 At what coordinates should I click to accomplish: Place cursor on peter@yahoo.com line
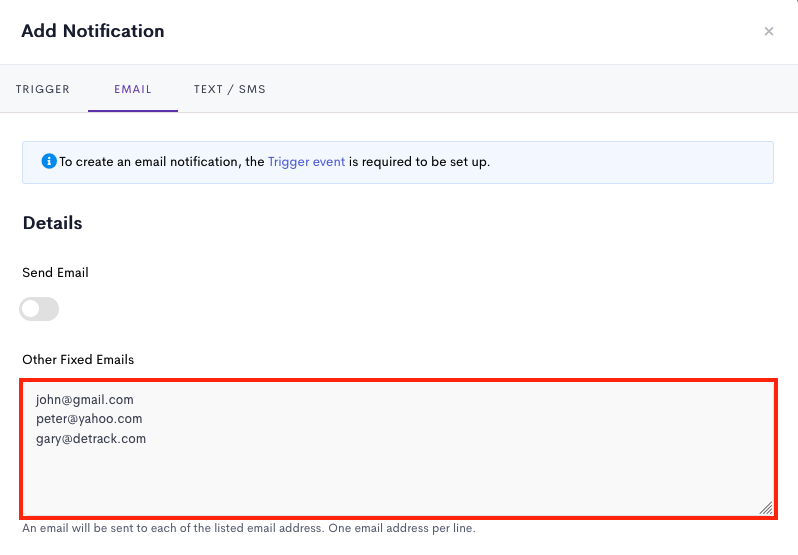(x=89, y=419)
